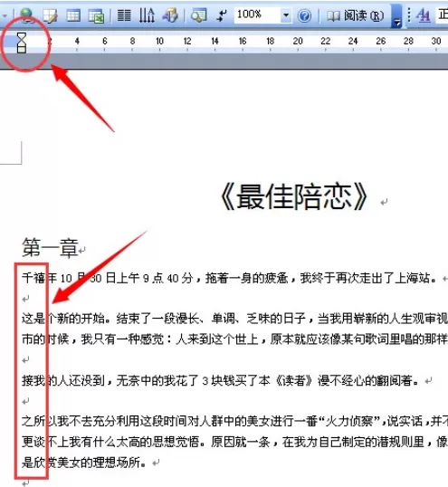Insert a Microsoft Excel worksheet

96,15
